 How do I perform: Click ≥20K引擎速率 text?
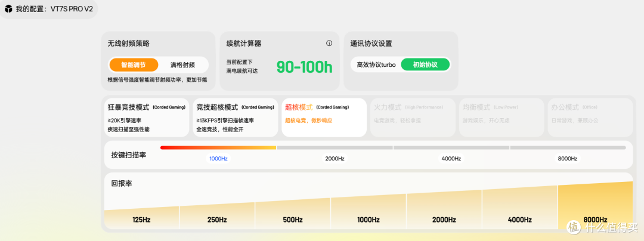[x=125, y=120]
